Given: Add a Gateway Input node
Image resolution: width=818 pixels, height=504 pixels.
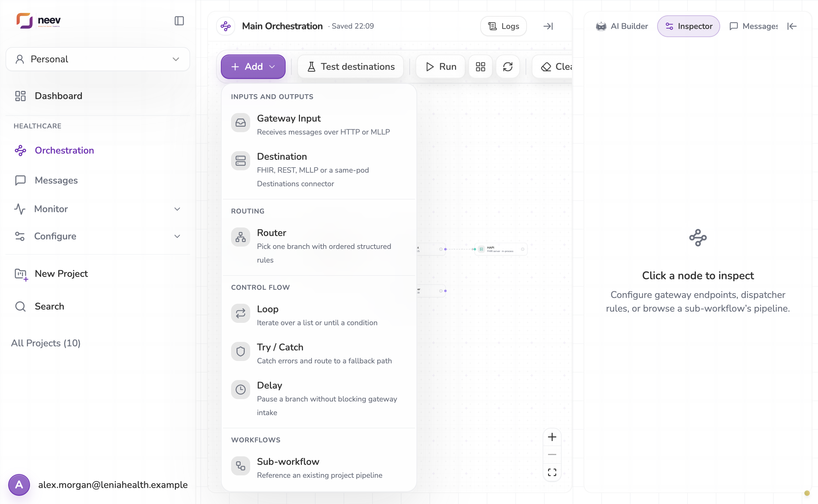Looking at the screenshot, I should click(x=319, y=125).
